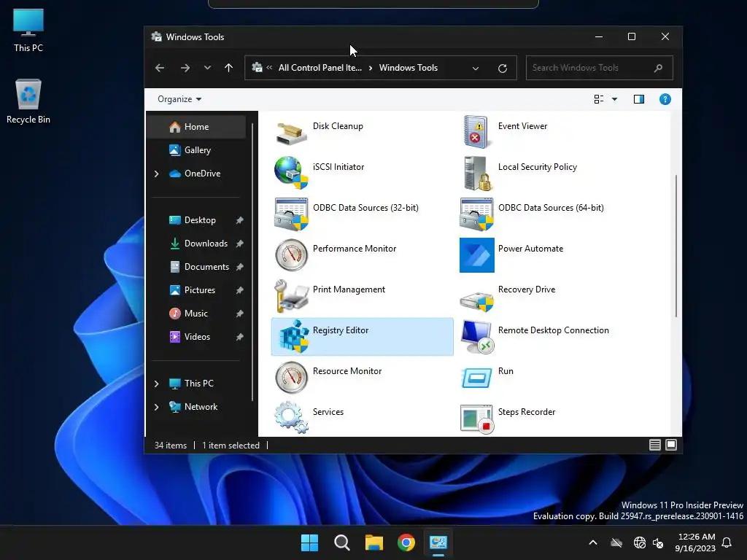747x560 pixels.
Task: Select Documents in navigation pane
Action: click(199, 267)
